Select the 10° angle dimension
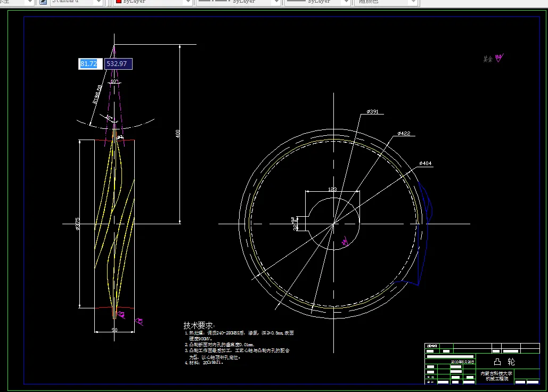This screenshot has height=392, width=548. tap(114, 81)
